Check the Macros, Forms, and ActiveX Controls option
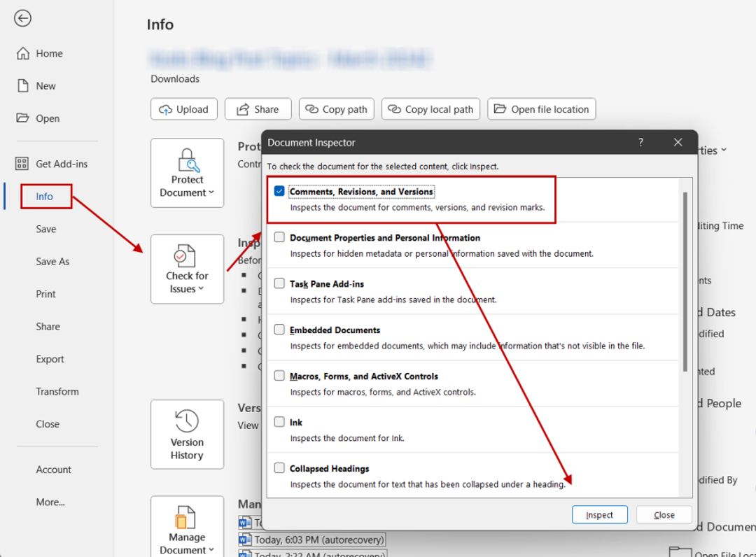Screen dimensions: 756x557 tap(279, 376)
